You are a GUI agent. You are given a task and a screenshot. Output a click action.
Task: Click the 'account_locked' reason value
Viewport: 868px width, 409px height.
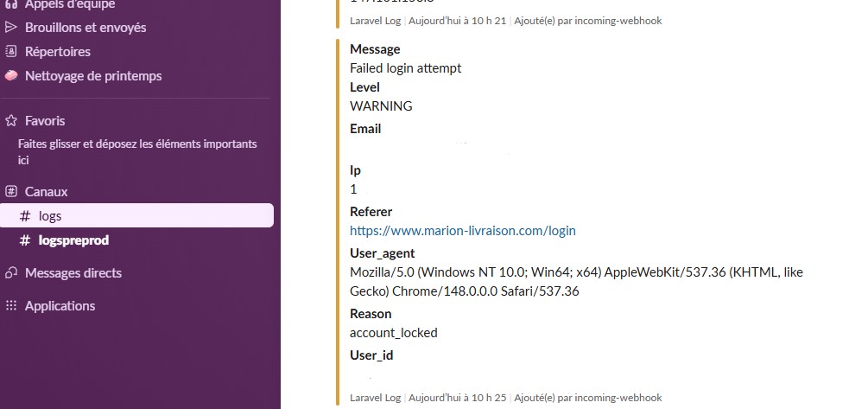[x=394, y=333]
